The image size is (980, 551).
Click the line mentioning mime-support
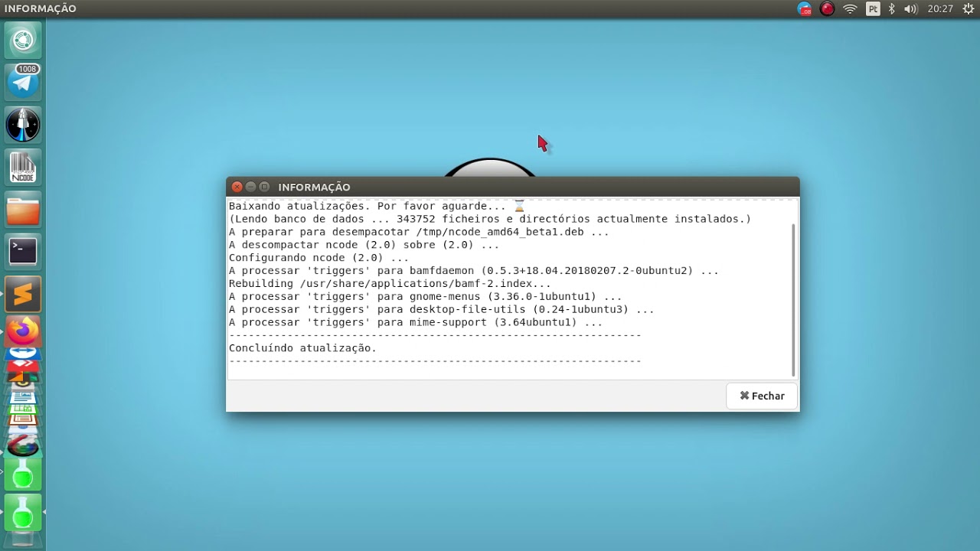(416, 322)
